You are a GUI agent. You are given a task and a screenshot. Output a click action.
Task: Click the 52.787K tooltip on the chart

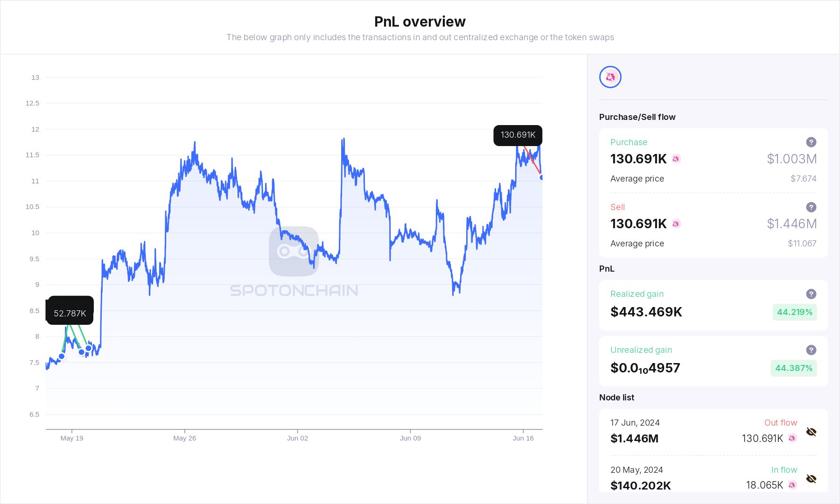[70, 313]
